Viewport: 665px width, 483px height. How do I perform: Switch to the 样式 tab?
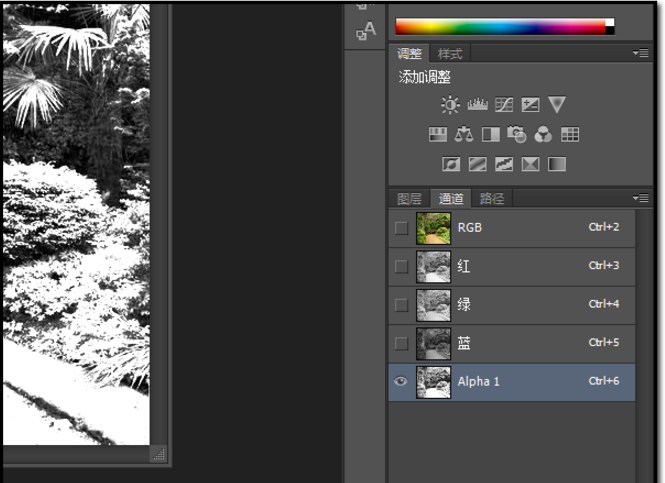pos(450,54)
